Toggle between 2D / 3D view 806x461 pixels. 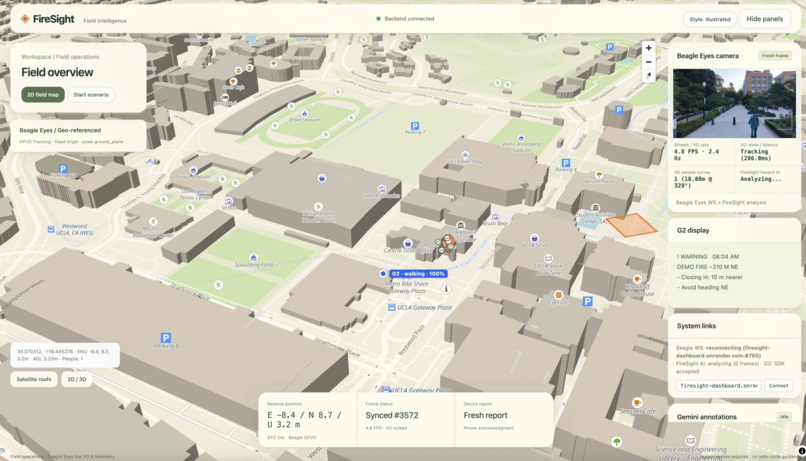coord(77,379)
